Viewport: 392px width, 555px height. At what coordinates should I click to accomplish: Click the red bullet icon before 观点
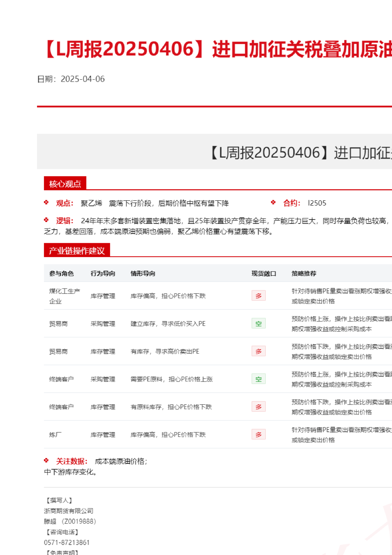(46, 203)
